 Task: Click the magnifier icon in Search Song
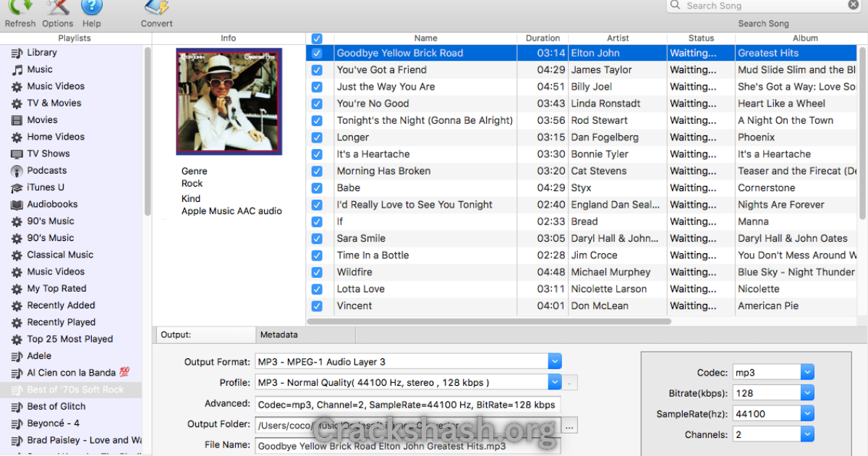(x=676, y=5)
